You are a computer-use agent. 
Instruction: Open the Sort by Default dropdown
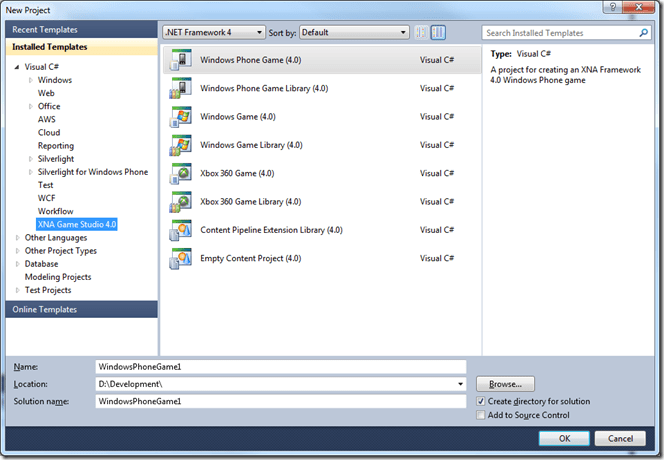354,32
